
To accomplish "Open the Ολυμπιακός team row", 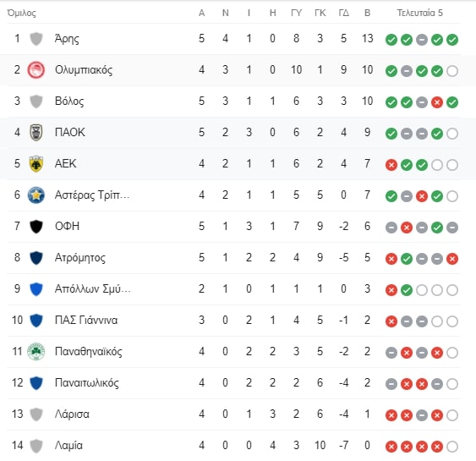I will (x=233, y=70).
